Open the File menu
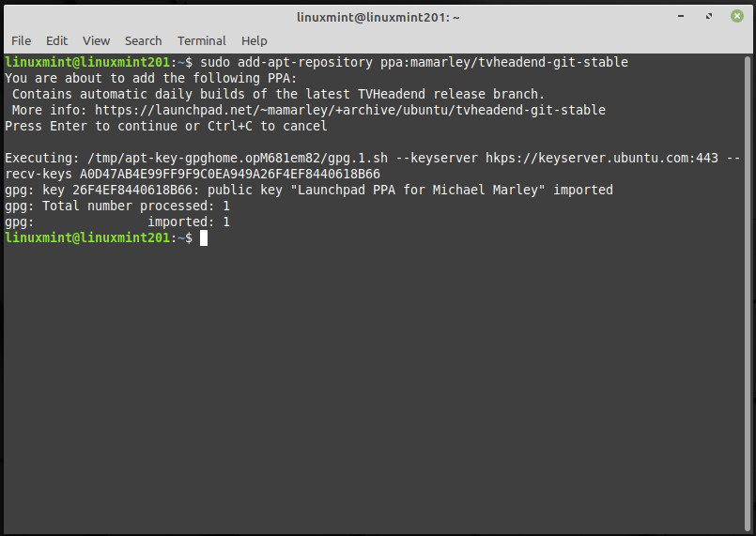 [x=21, y=40]
